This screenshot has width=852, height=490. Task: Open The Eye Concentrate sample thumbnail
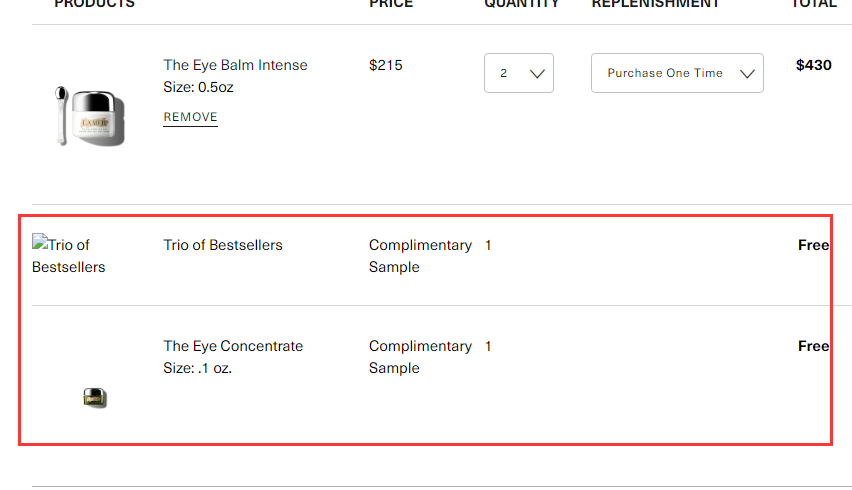(x=95, y=398)
